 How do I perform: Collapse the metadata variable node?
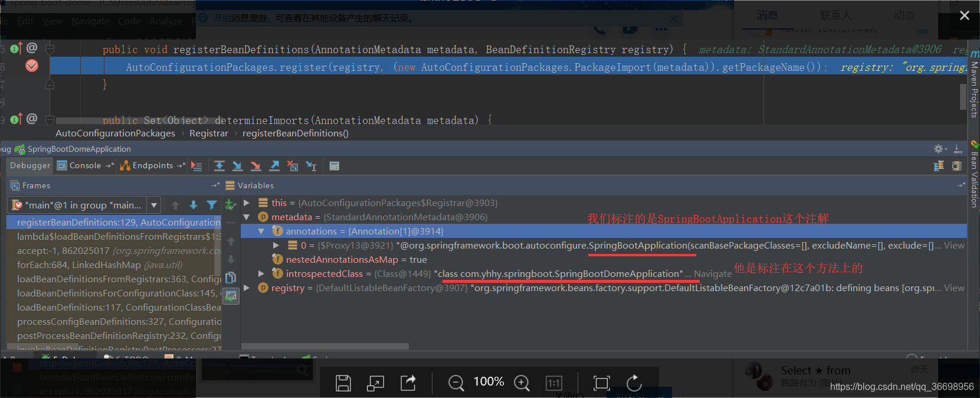(x=247, y=217)
